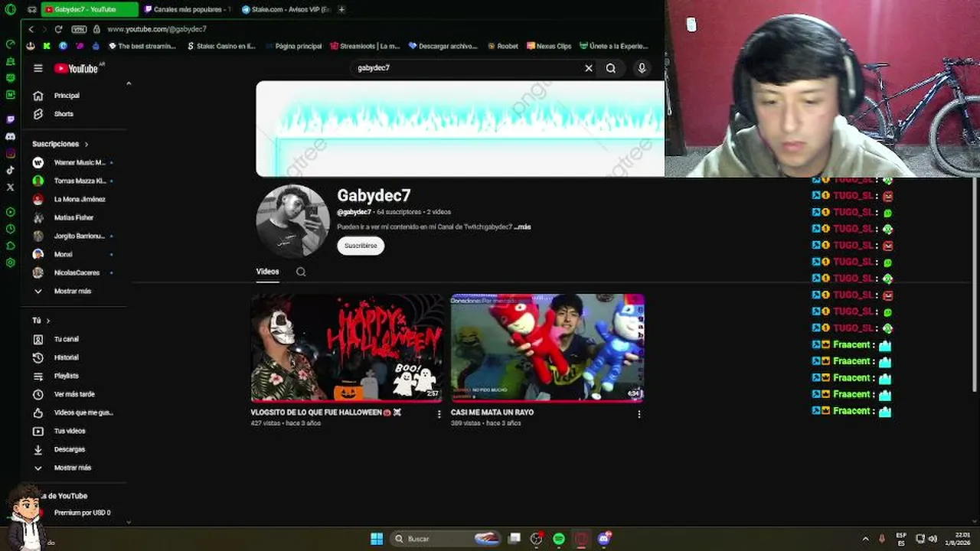Viewport: 980px width, 551px height.
Task: Open Streamloots bookmark
Action: tap(364, 46)
